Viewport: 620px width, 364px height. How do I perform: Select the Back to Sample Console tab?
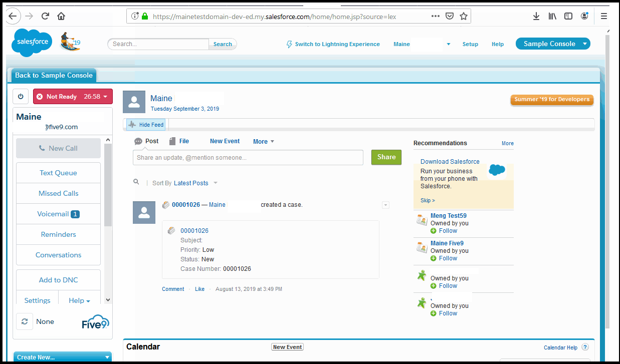(x=54, y=75)
